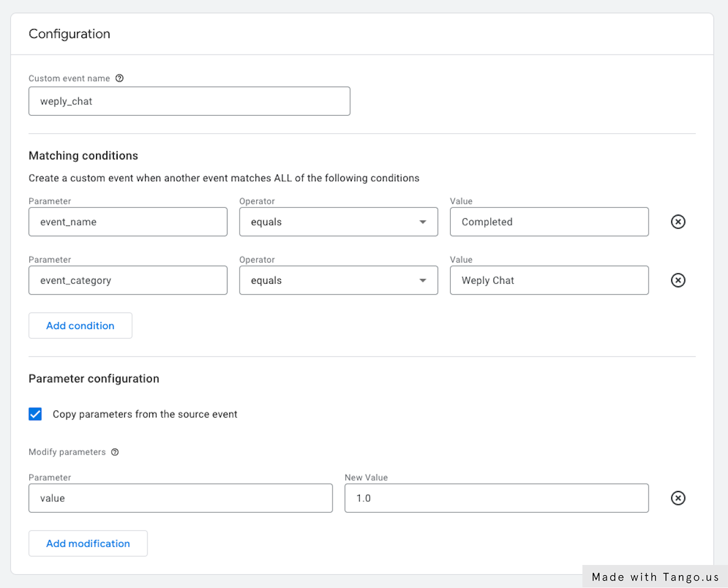728x588 pixels.
Task: Remove the event_category Weply Chat condition
Action: (x=678, y=280)
